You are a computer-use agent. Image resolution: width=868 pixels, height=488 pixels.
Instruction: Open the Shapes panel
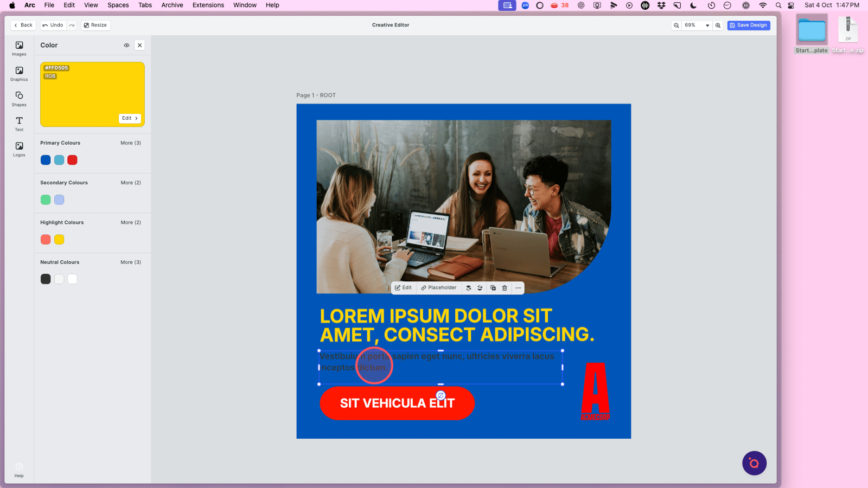point(19,99)
